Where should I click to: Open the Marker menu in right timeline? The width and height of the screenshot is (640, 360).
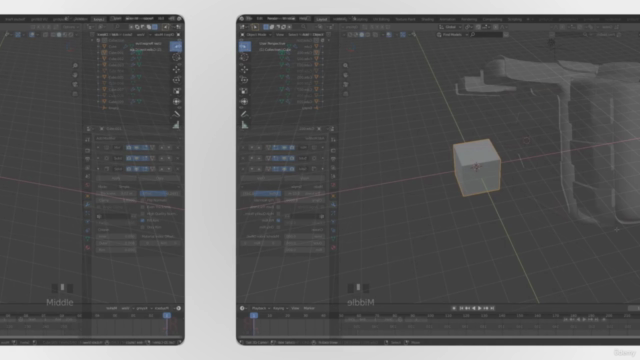[309, 308]
